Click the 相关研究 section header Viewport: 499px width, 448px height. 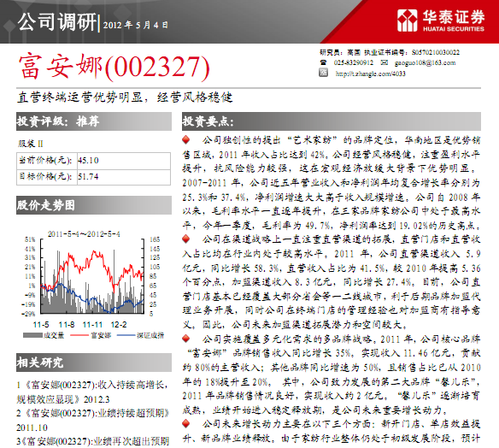[94, 363]
